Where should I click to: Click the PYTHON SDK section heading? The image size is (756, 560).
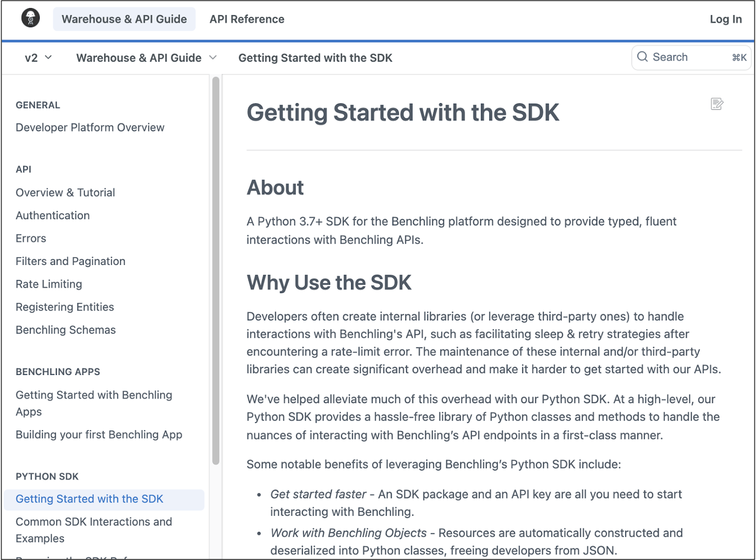coord(47,476)
